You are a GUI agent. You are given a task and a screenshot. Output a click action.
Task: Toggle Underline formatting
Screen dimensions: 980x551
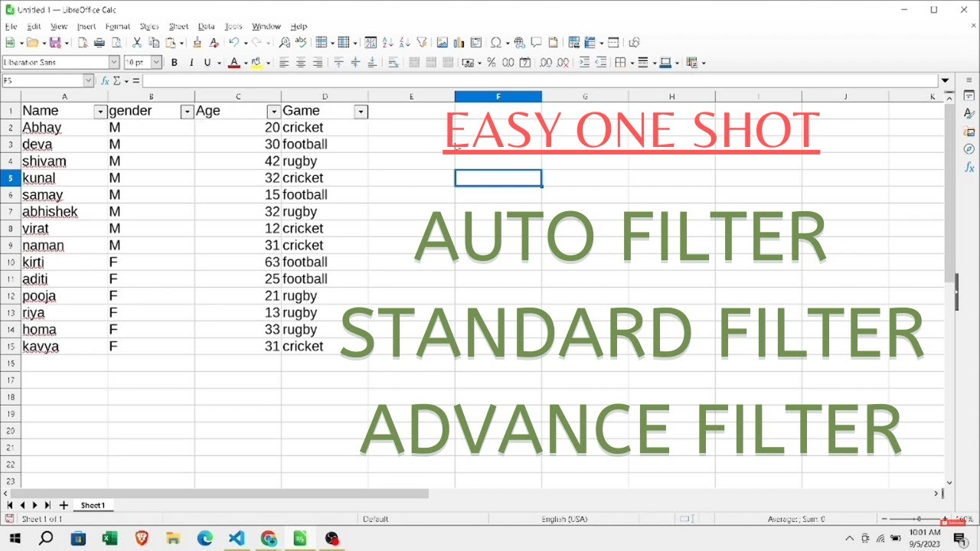click(207, 63)
